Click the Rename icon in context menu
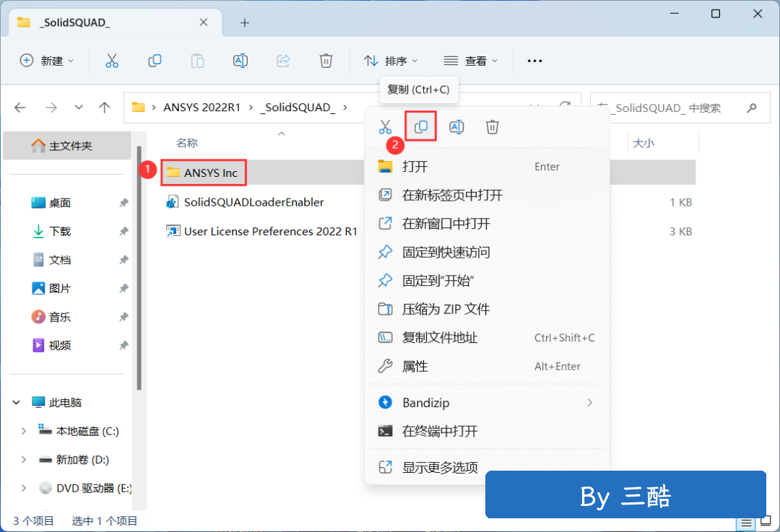This screenshot has height=532, width=780. [456, 127]
